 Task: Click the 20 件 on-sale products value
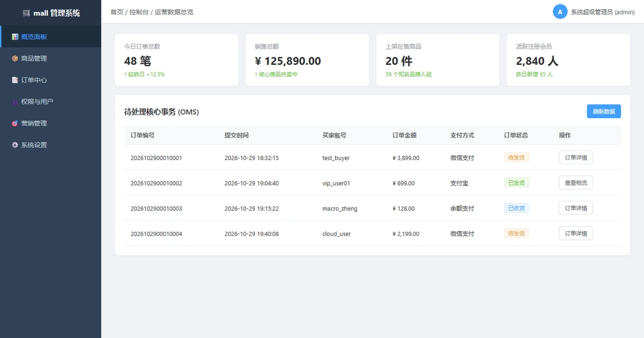399,61
